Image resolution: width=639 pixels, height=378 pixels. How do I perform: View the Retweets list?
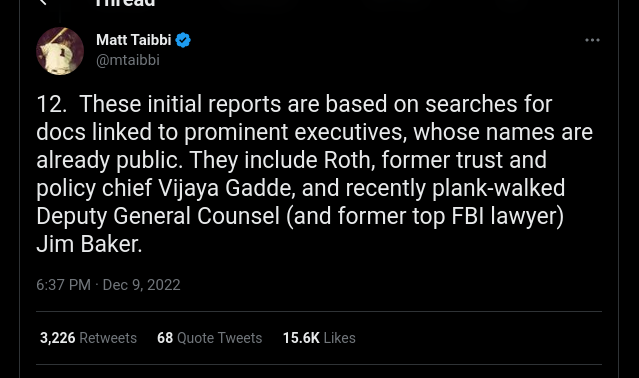108,338
